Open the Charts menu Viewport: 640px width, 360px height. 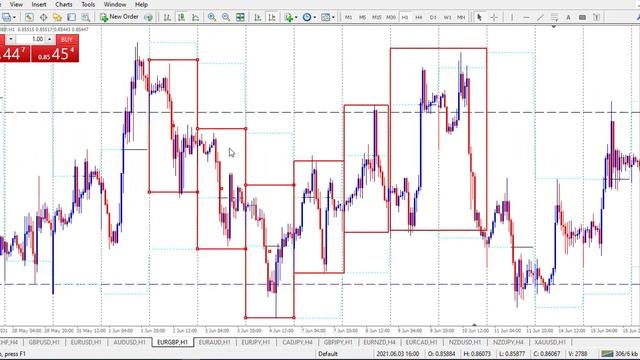64,4
